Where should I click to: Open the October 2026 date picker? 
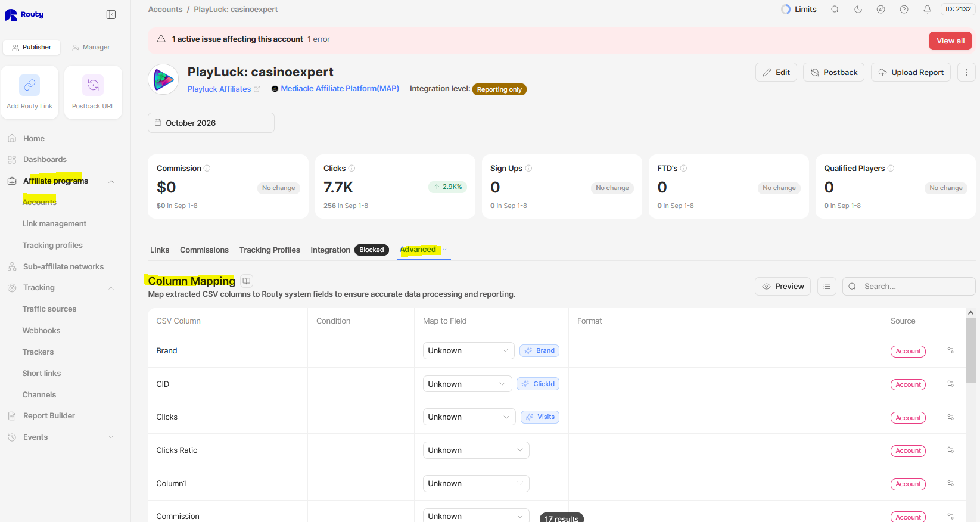tap(211, 123)
